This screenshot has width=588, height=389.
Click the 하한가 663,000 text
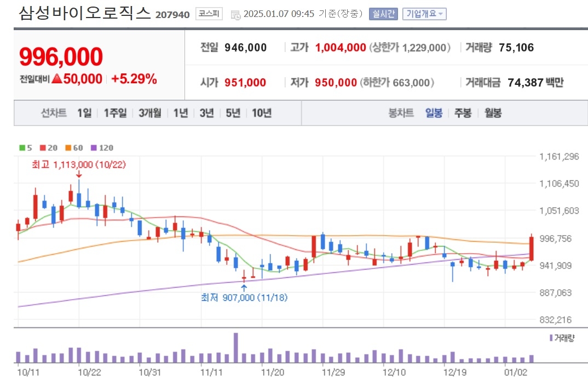(x=397, y=83)
